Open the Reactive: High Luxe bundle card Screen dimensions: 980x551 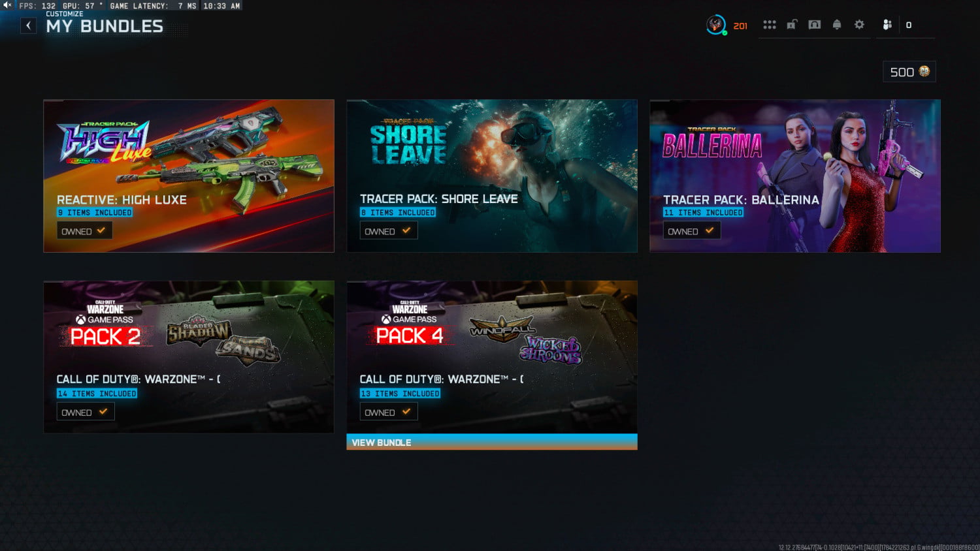pos(189,176)
